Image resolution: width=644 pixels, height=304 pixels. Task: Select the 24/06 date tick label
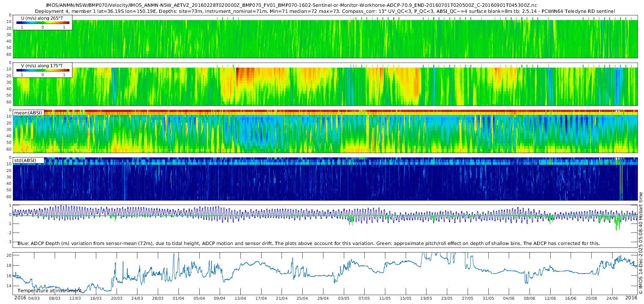click(612, 299)
